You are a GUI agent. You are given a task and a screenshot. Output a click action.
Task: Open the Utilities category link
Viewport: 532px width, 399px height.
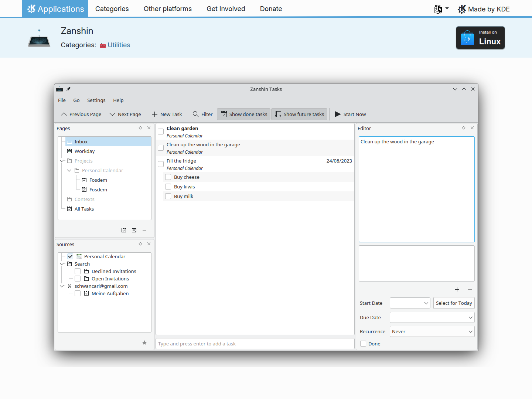click(x=119, y=45)
